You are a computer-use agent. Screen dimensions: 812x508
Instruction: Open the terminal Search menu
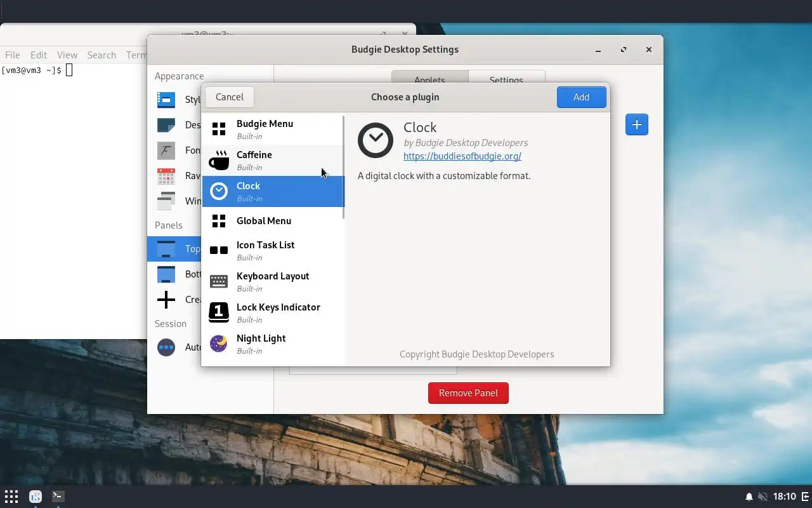point(101,55)
